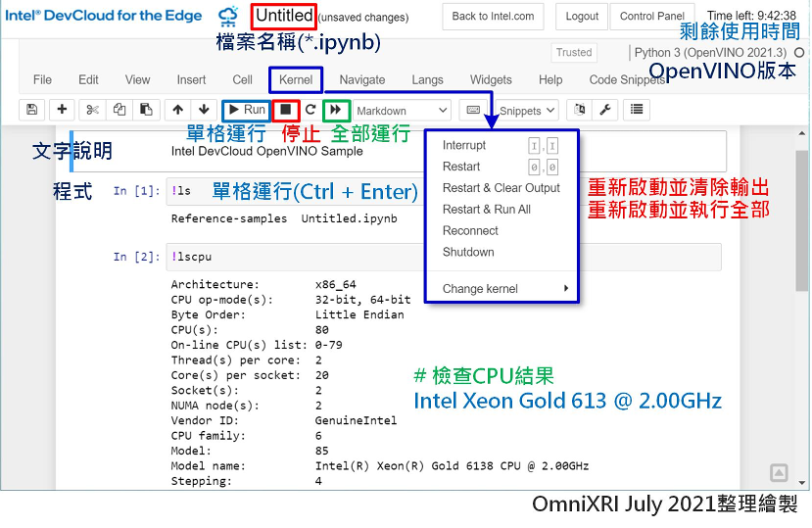
Task: Click the Untitled notebook name to rename
Action: pos(284,16)
